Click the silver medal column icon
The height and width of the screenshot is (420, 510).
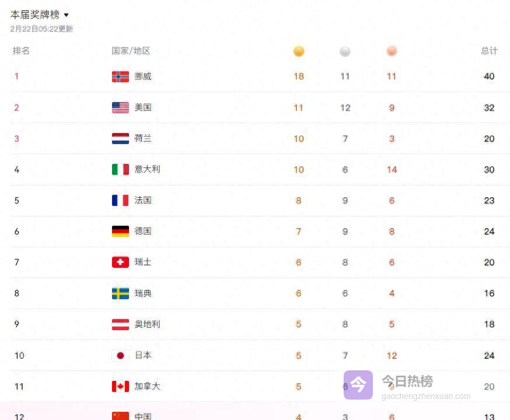(x=345, y=51)
